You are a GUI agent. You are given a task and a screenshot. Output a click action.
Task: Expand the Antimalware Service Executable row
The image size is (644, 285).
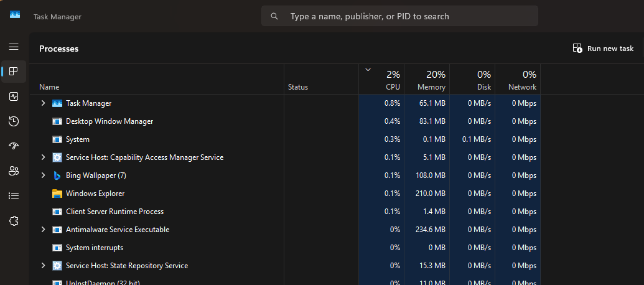pyautogui.click(x=43, y=230)
